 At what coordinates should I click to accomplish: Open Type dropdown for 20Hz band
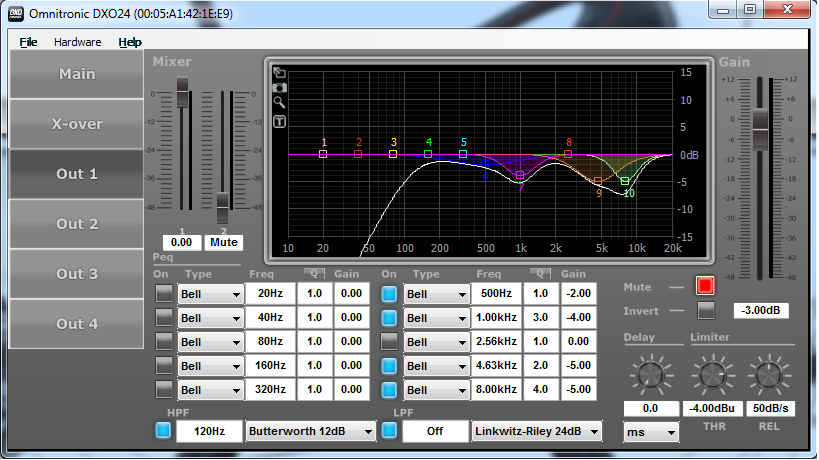pos(210,294)
